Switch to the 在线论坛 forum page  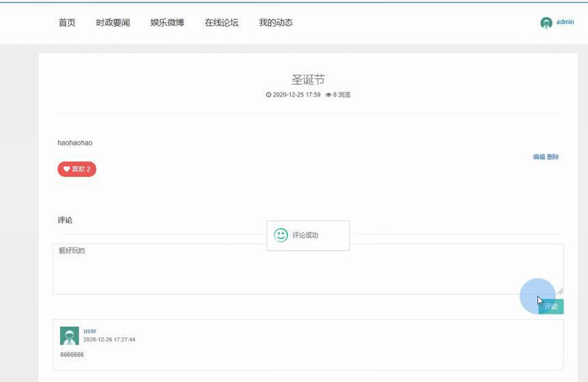pos(222,23)
